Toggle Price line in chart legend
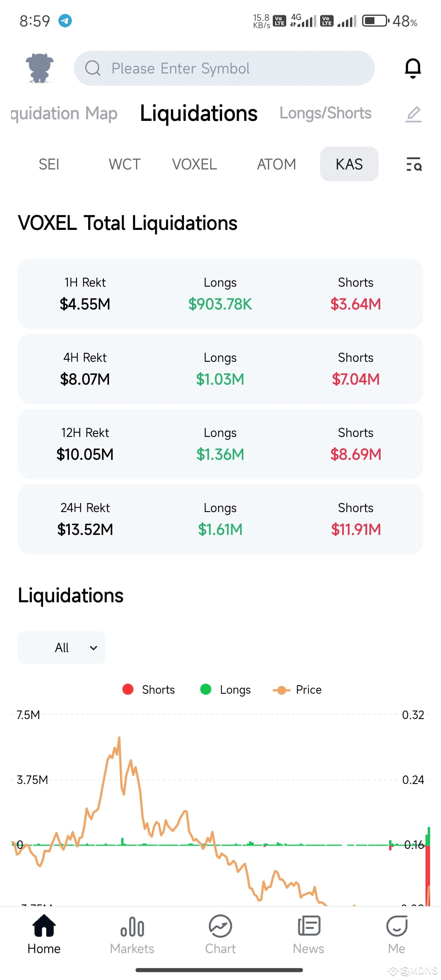Screen dimensions: 441x980 point(297,690)
